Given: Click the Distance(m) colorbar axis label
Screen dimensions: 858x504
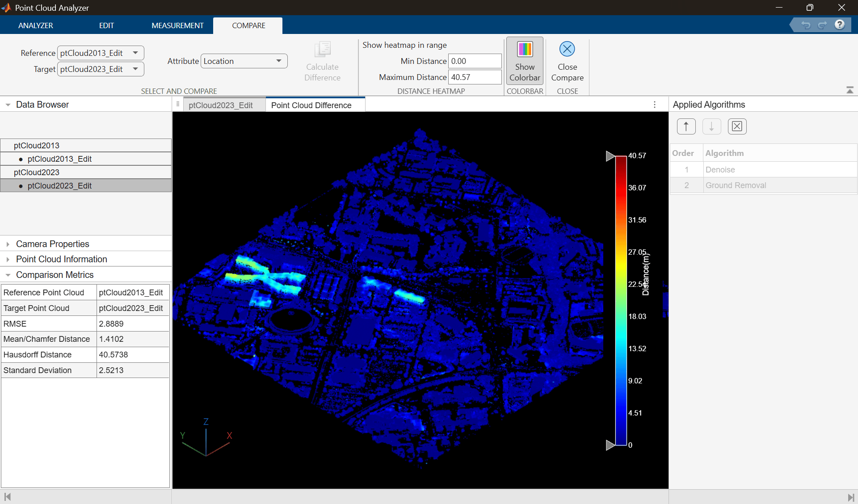Looking at the screenshot, I should (646, 274).
